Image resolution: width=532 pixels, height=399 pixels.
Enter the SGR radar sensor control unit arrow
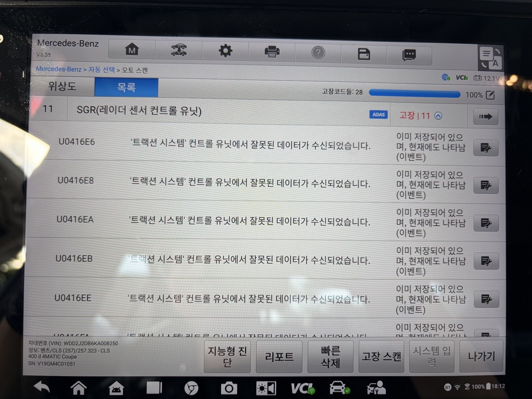tap(485, 117)
